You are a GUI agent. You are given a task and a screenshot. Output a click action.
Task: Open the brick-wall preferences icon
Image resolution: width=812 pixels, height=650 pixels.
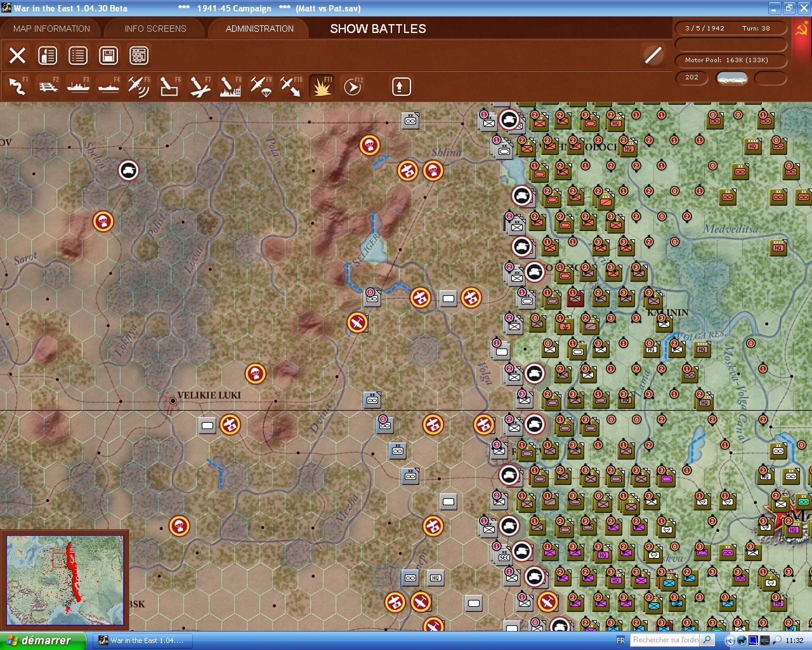click(139, 56)
